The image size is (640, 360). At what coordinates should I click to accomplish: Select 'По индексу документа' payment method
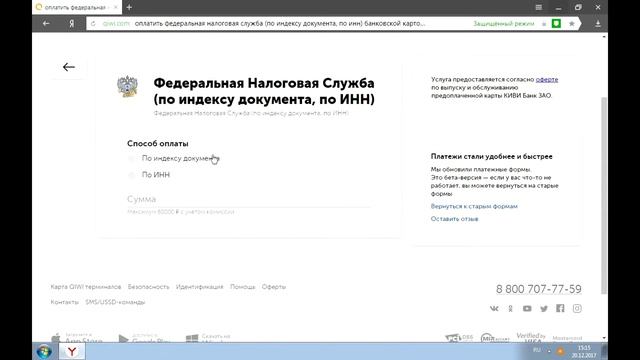(173, 158)
